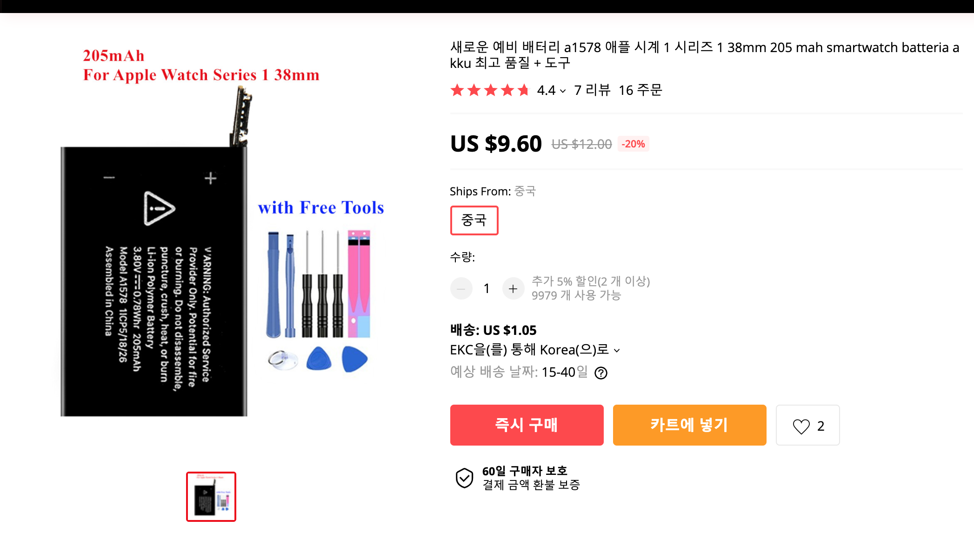This screenshot has width=974, height=560.
Task: Increase quantity with the plus button
Action: (513, 289)
